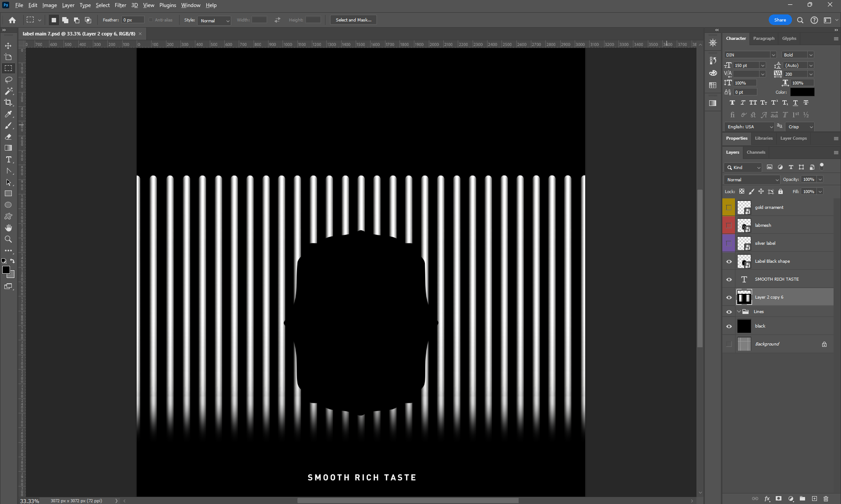Open the font style Bold dropdown

coord(798,55)
